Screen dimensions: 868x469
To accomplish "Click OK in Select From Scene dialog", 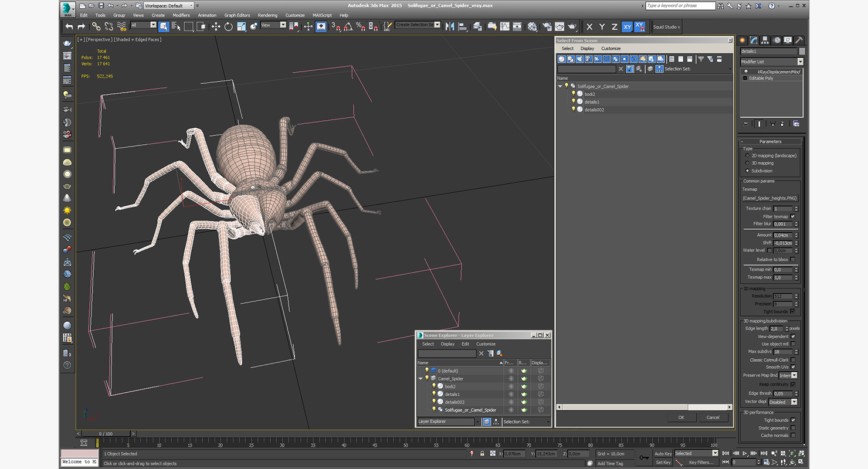I will coord(681,417).
